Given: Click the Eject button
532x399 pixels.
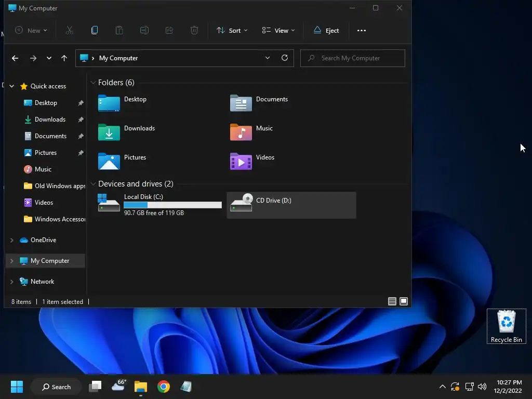Looking at the screenshot, I should [x=326, y=30].
